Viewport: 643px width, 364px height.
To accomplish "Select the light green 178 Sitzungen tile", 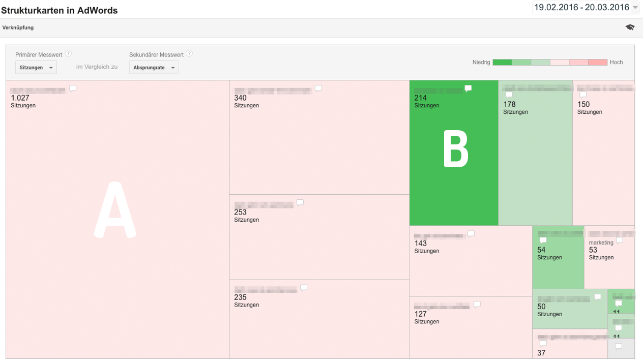I will (535, 163).
